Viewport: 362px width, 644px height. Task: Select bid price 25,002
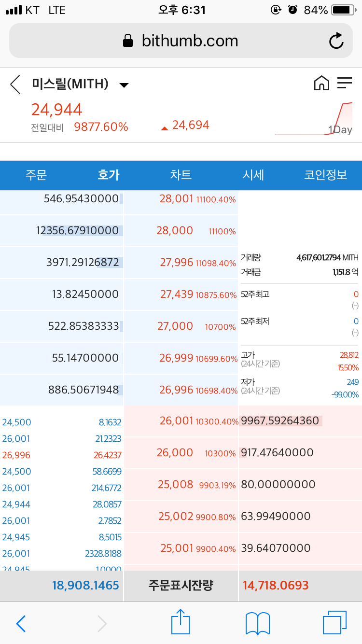(176, 517)
